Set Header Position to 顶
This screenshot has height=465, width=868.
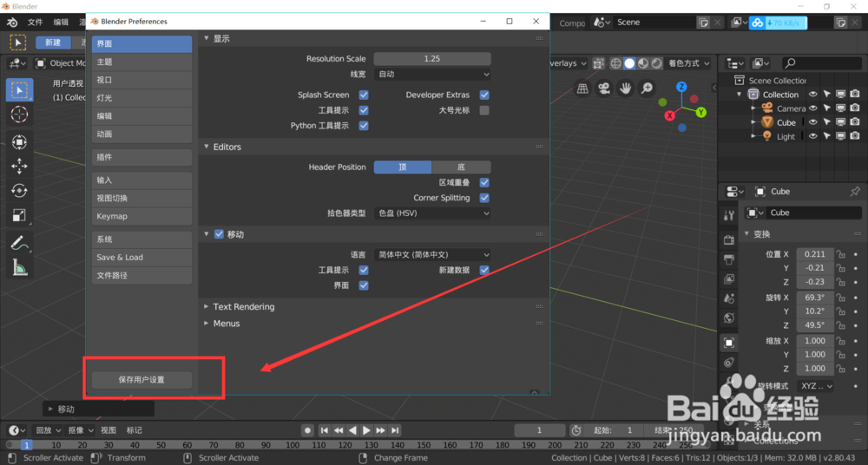[403, 167]
